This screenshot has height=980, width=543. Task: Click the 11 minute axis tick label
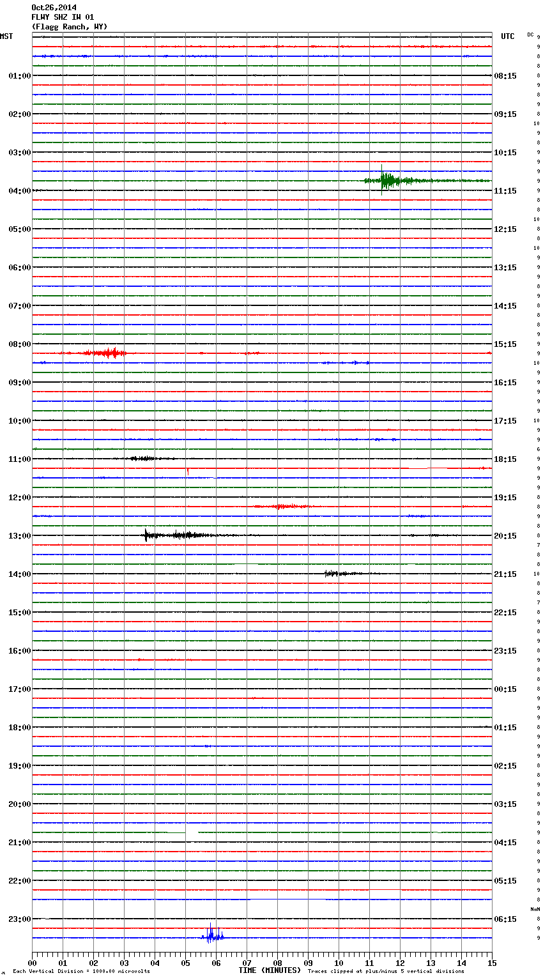tap(369, 963)
